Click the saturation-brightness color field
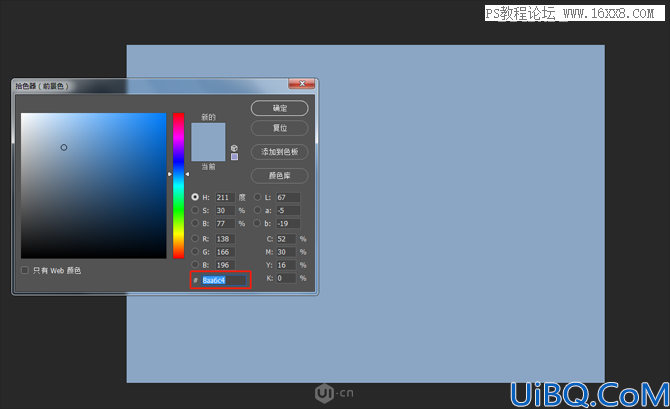 (94, 185)
